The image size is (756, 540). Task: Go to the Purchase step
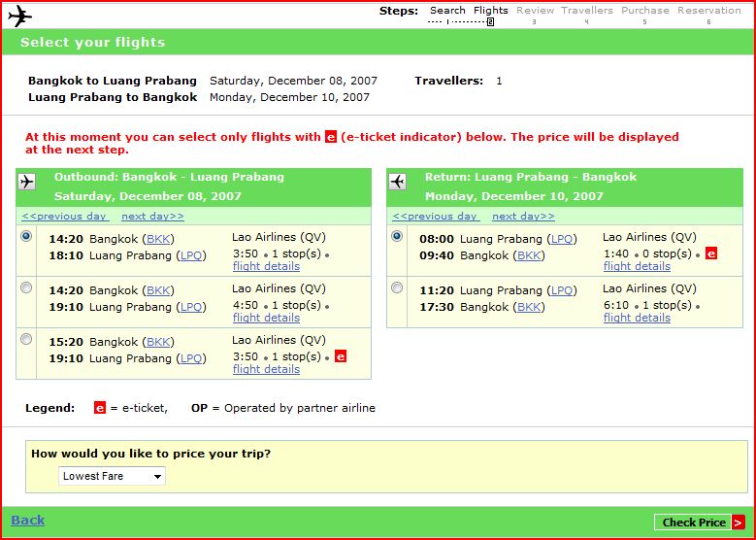(645, 11)
